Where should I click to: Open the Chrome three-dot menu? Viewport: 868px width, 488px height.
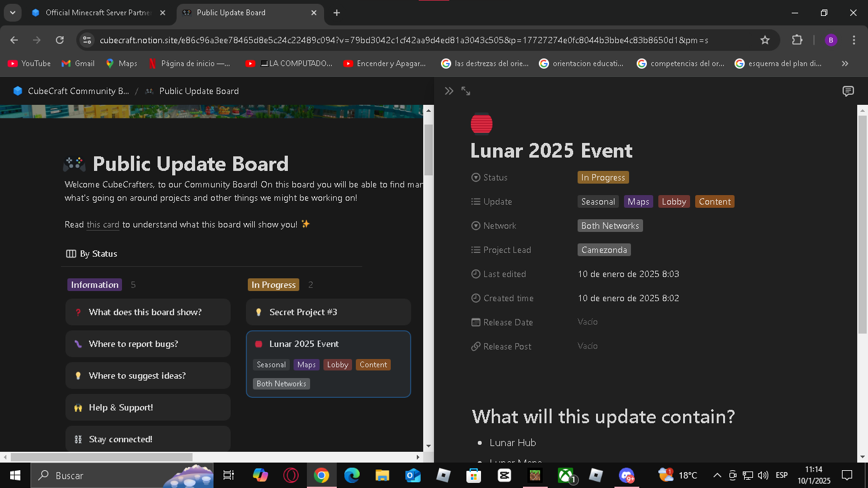click(x=853, y=40)
